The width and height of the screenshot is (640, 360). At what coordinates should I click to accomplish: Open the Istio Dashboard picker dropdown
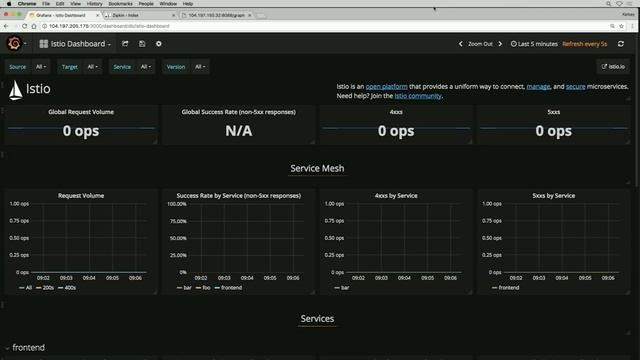[x=75, y=44]
